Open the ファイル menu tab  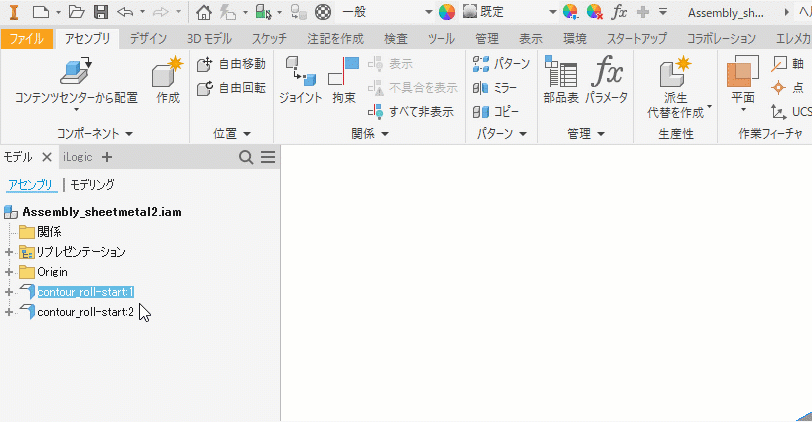click(x=26, y=39)
